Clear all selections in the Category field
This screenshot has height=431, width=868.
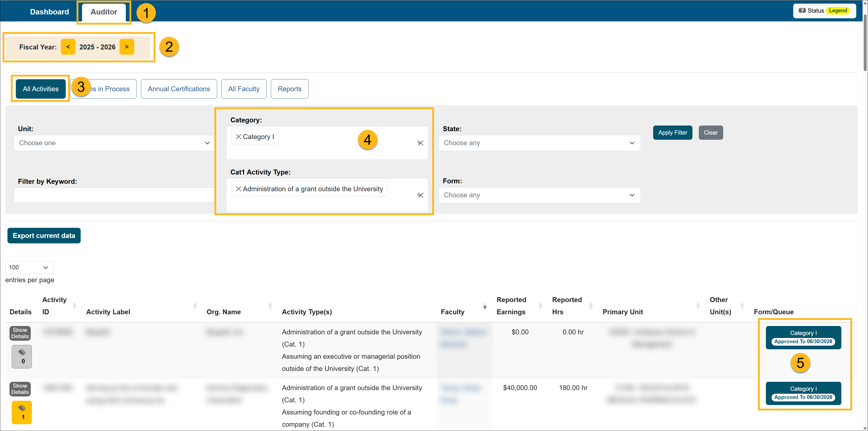pos(420,143)
